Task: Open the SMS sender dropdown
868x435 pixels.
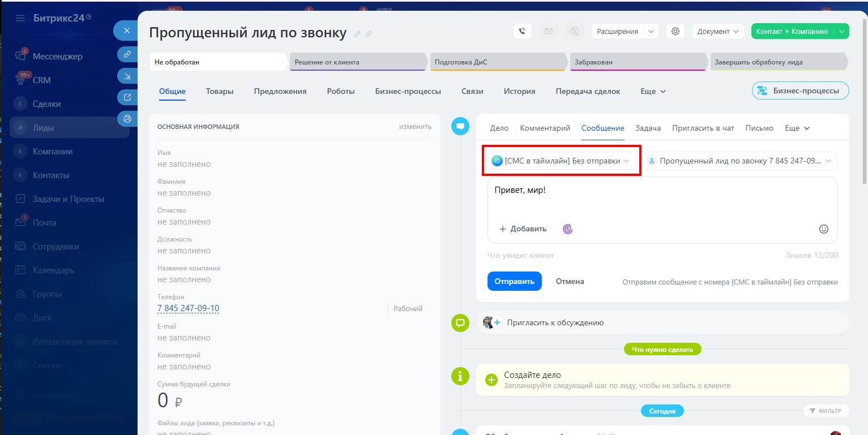Action: pyautogui.click(x=561, y=161)
